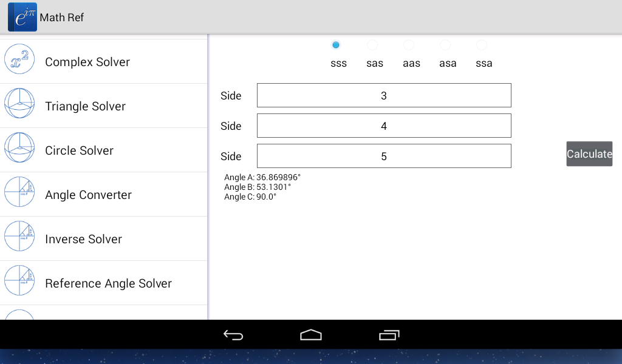Image resolution: width=622 pixels, height=364 pixels.
Task: Open the recent apps navigation icon
Action: (x=389, y=335)
